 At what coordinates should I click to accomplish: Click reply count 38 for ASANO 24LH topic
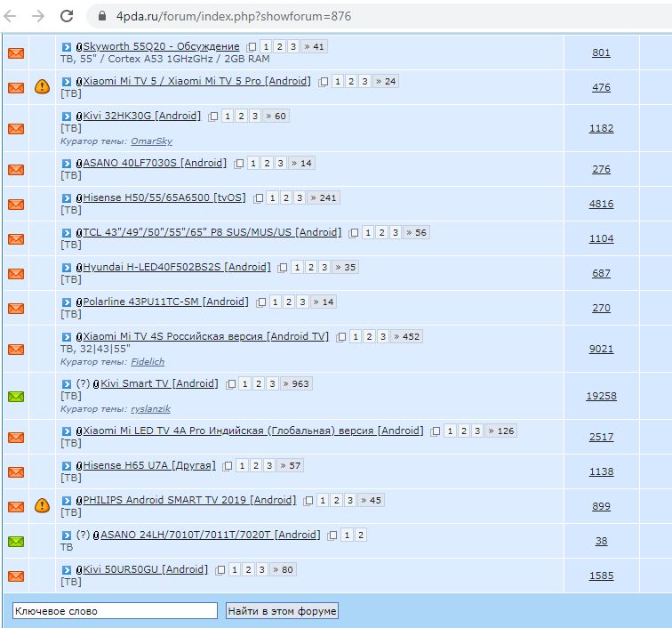[x=601, y=541]
